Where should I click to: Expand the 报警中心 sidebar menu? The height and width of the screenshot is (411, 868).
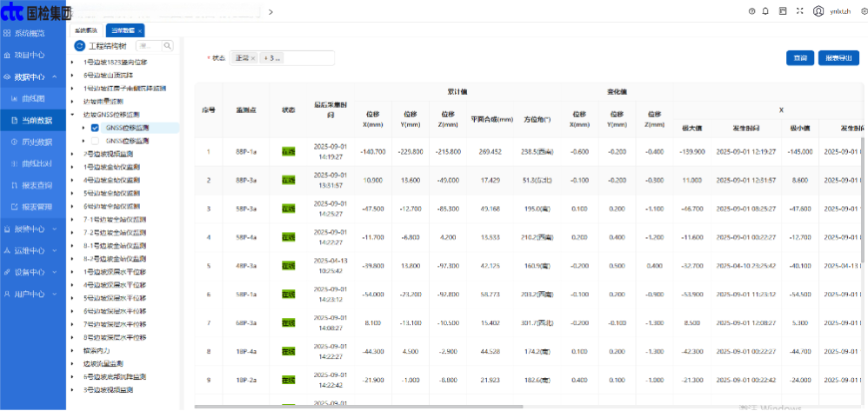(x=31, y=229)
